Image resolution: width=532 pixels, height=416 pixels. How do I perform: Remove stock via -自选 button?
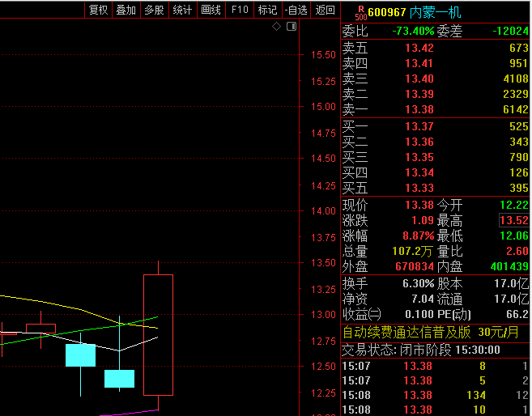pos(296,10)
